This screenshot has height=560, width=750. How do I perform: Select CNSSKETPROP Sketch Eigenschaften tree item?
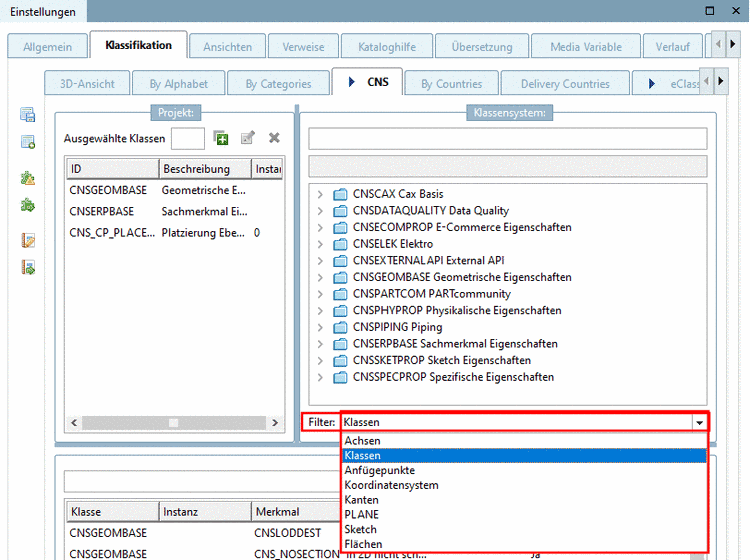click(441, 361)
